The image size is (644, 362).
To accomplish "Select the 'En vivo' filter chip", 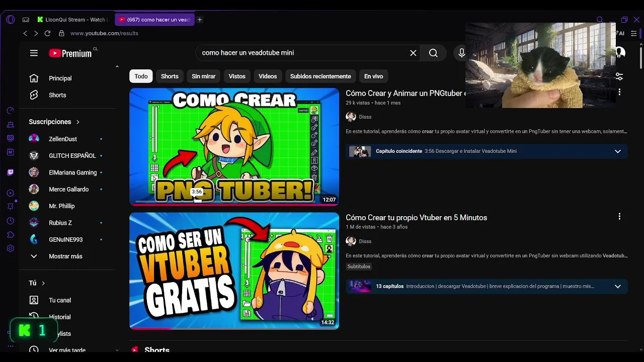I will click(373, 76).
